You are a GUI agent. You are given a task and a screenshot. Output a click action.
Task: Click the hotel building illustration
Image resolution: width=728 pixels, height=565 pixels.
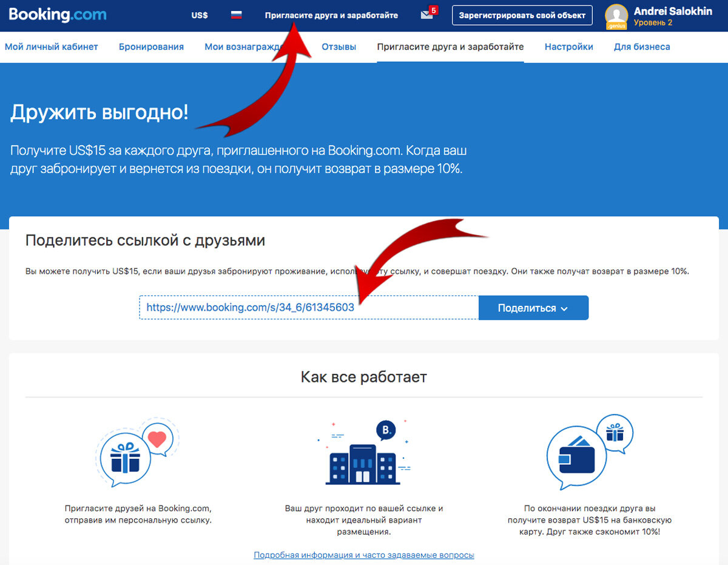point(363,452)
